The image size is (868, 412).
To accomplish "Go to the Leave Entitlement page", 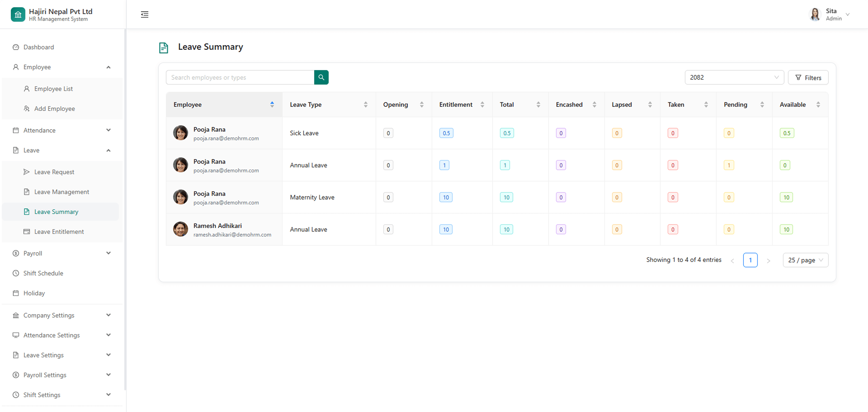I will (x=59, y=232).
